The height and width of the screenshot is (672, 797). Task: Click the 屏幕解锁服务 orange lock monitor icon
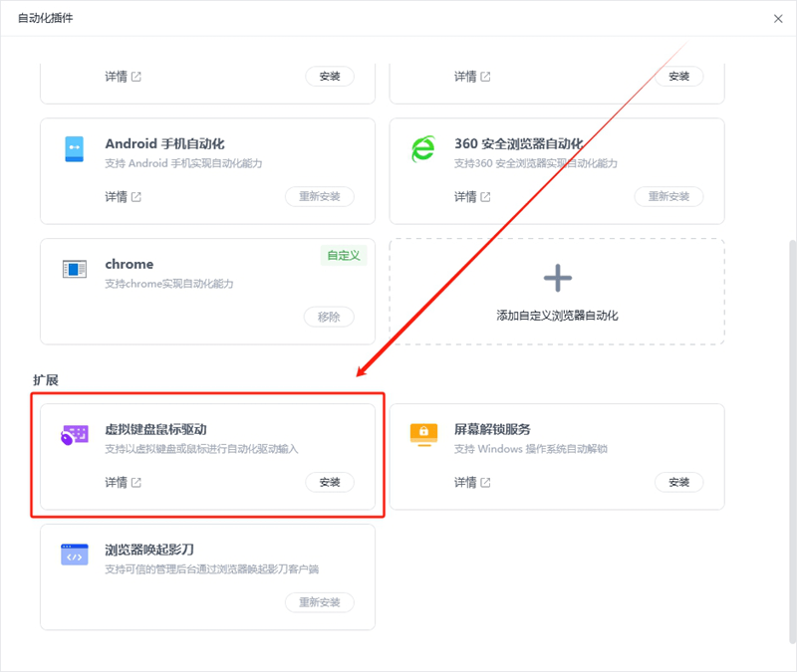(423, 435)
